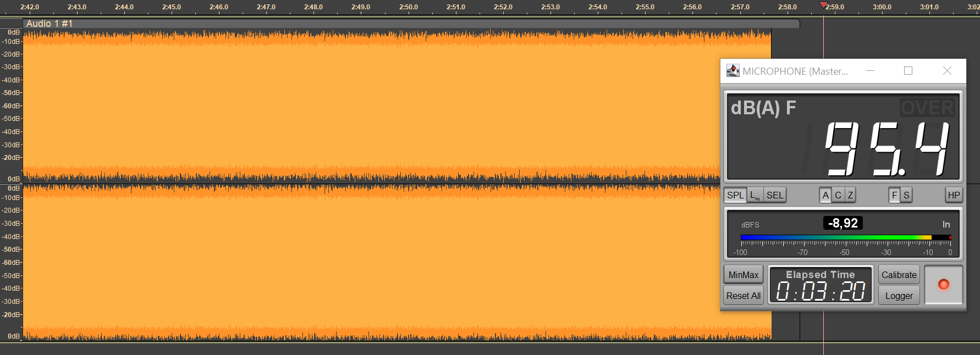Click the red playhead marker on ruler
Screen dimensions: 980x355
click(x=823, y=5)
